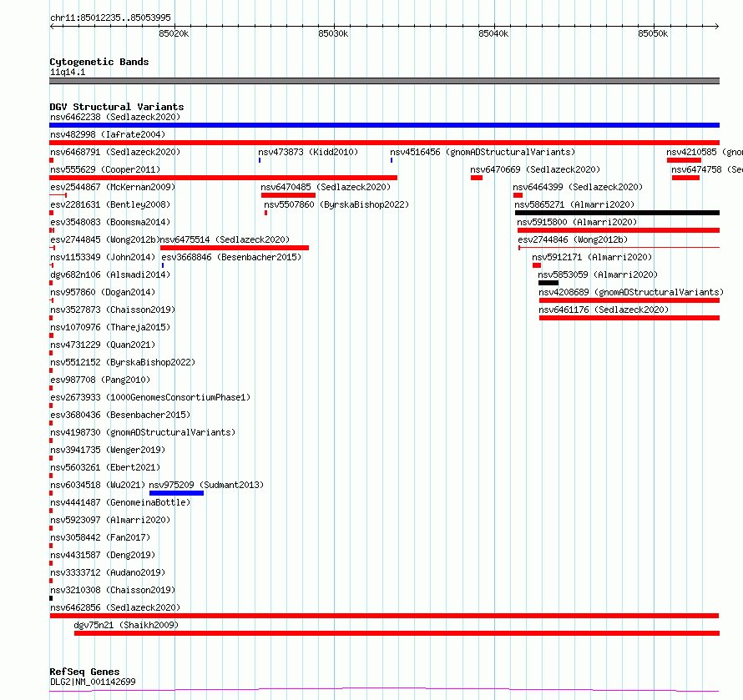Select the nsv4210585 variant label

[704, 152]
